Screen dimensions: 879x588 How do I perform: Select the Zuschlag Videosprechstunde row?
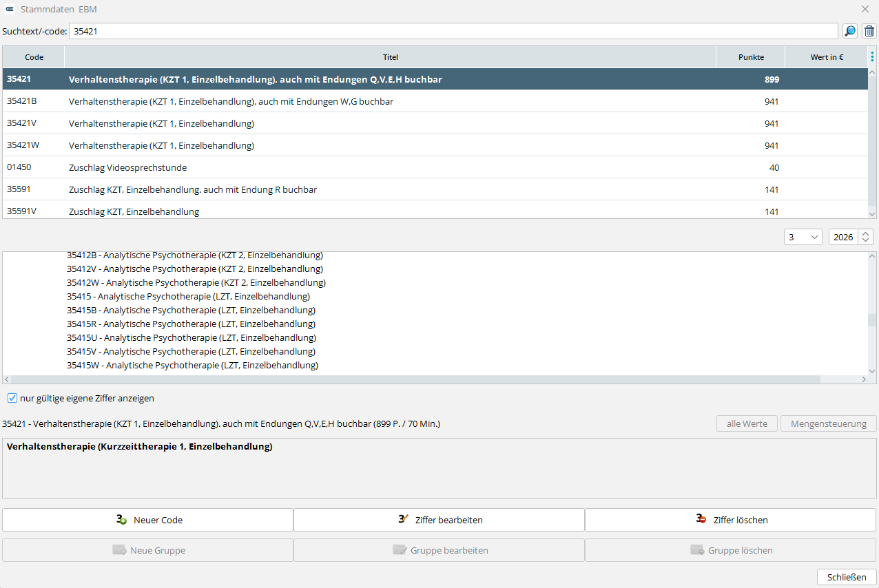click(435, 167)
